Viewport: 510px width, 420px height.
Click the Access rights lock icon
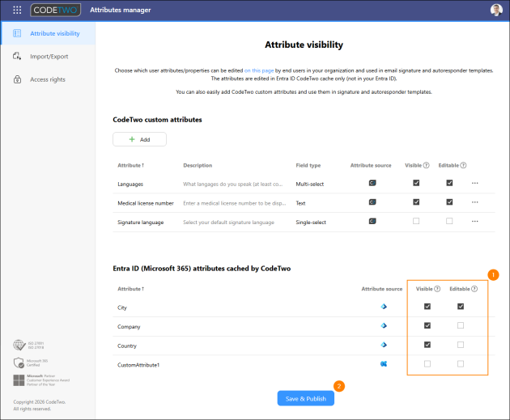point(17,79)
